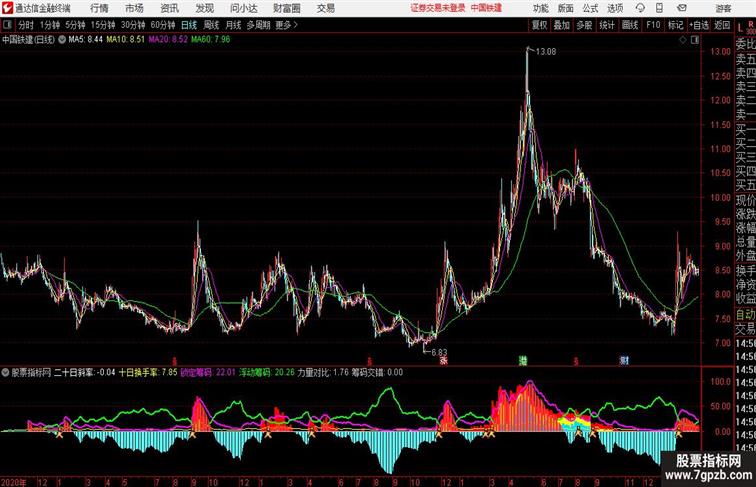Expand the indicator settings icon beside 中国铁建(日线)

point(62,40)
